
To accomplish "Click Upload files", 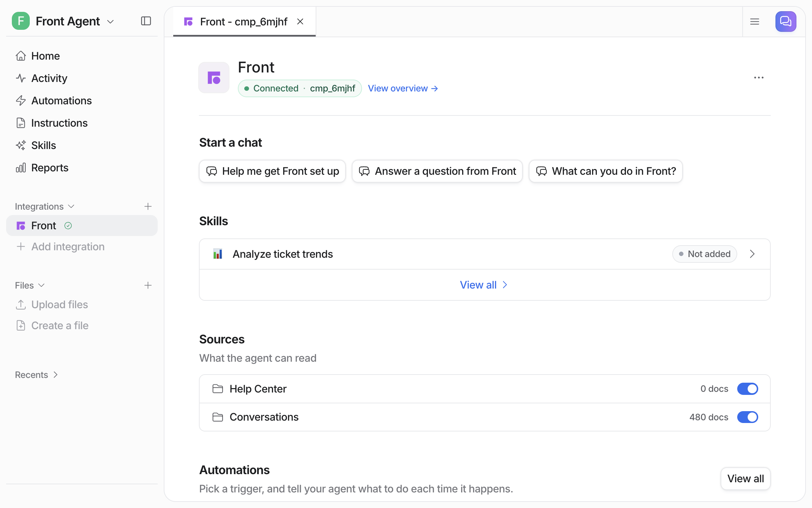I will click(x=52, y=304).
